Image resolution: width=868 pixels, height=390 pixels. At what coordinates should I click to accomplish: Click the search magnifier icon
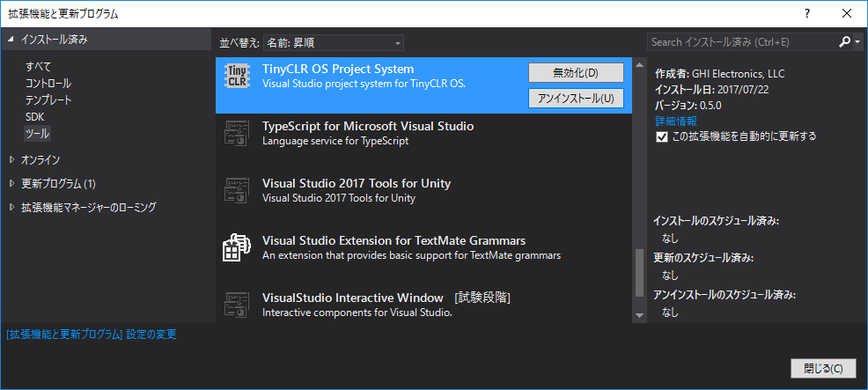click(844, 42)
